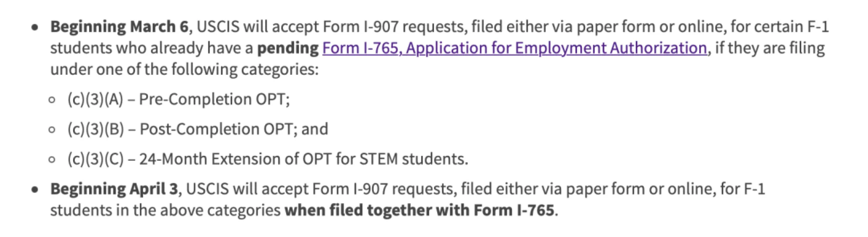Click the bullet before "Beginning April 3"
The image size is (868, 237).
[x=36, y=189]
